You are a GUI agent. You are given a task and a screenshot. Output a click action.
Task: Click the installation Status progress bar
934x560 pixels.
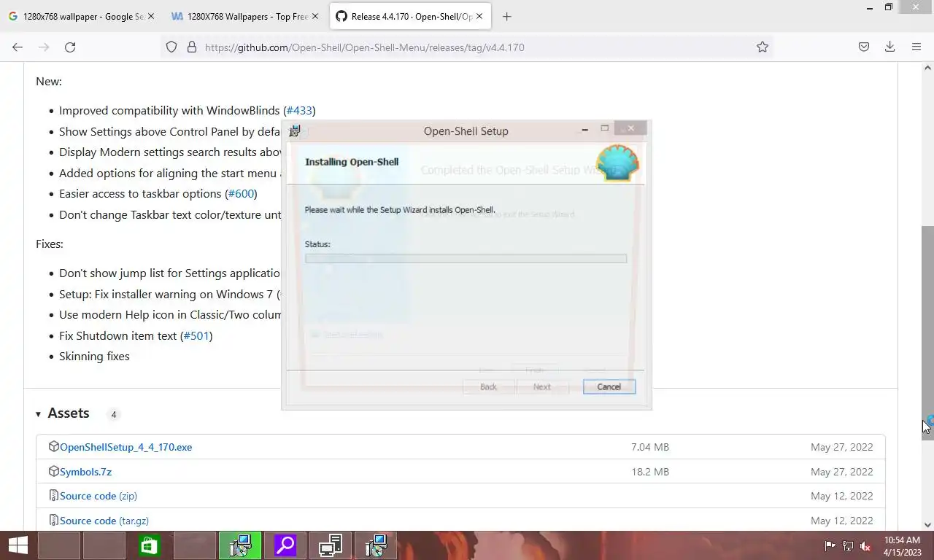[466, 258]
